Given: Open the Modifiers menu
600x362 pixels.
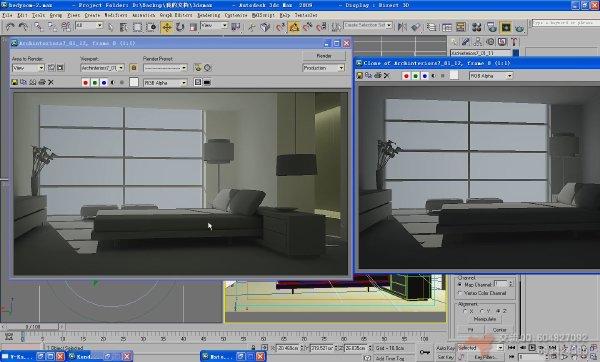Looking at the screenshot, I should (116, 15).
